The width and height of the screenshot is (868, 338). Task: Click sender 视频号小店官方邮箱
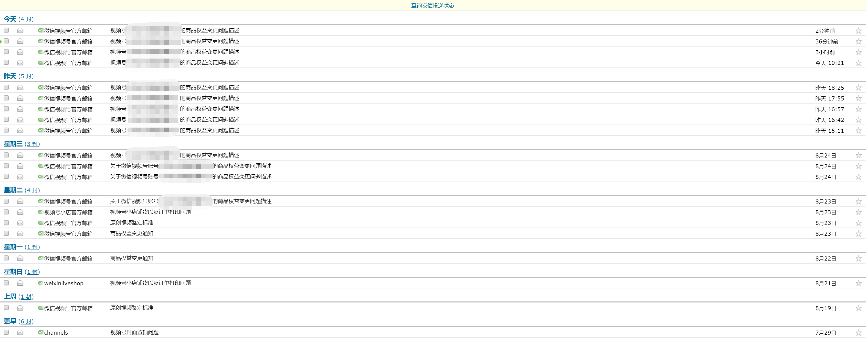[x=68, y=213]
